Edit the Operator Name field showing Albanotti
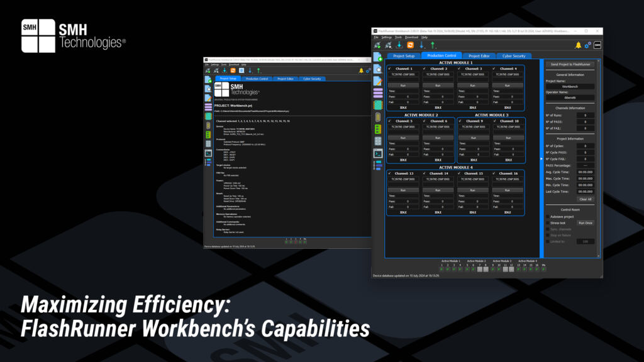 pyautogui.click(x=569, y=97)
